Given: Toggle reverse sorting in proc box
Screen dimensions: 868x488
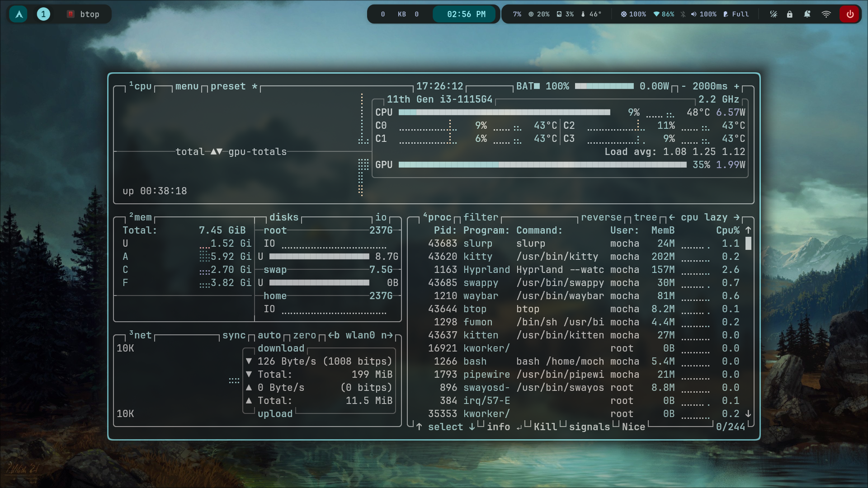Looking at the screenshot, I should click(601, 217).
